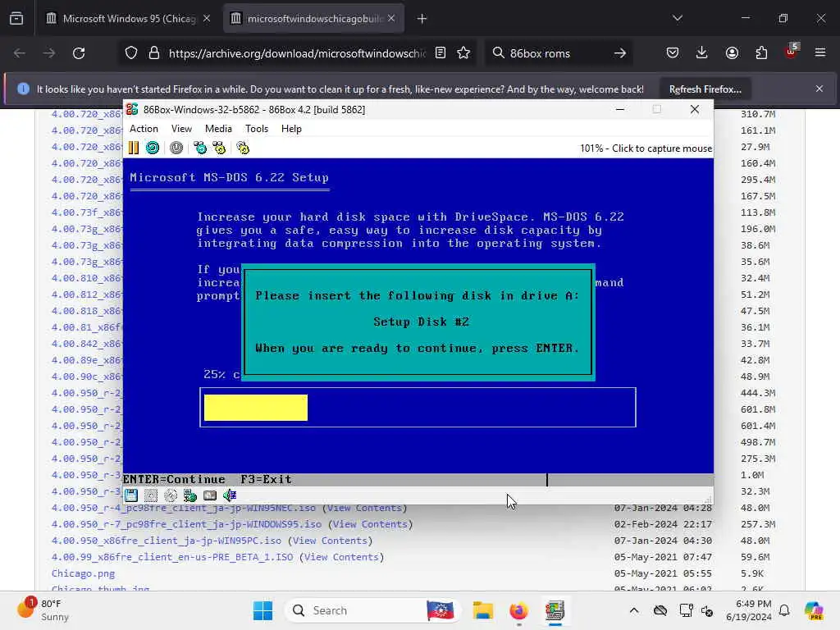
Task: Click the sound speaker status bar icon
Action: pos(230,495)
